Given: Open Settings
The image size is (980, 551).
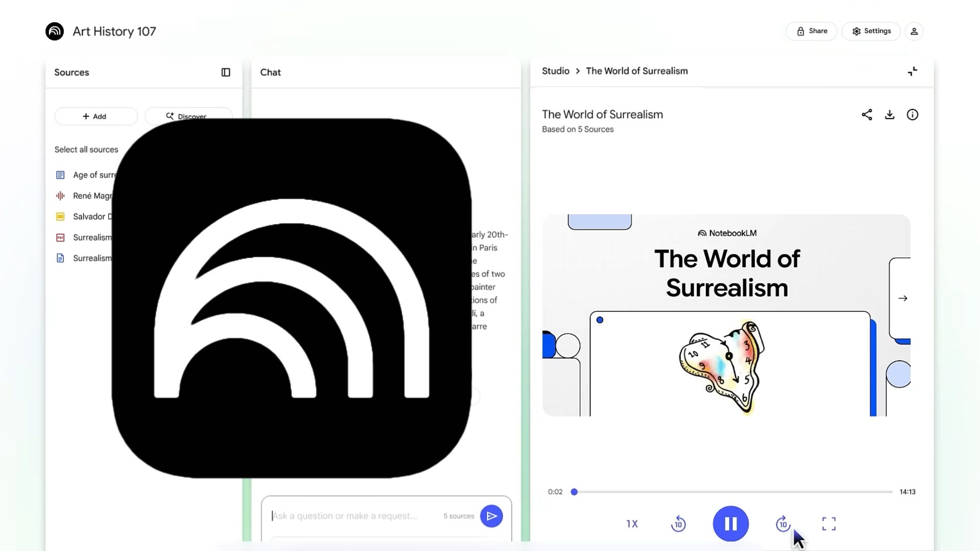Looking at the screenshot, I should [871, 31].
